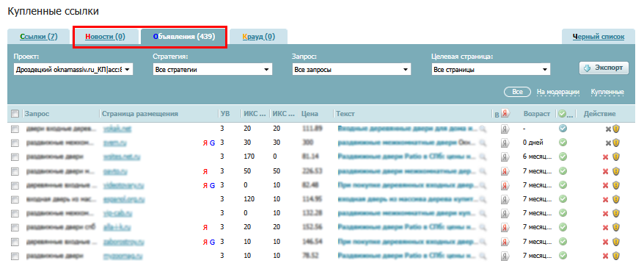The image size is (644, 266).
Task: Expand the Запрос dropdown showing Все запросы
Action: pos(351,70)
